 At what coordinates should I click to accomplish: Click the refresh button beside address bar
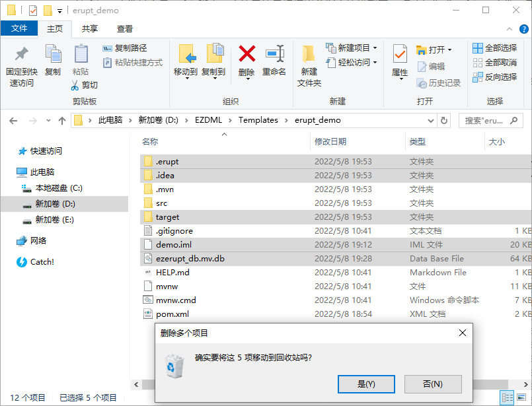click(x=444, y=120)
